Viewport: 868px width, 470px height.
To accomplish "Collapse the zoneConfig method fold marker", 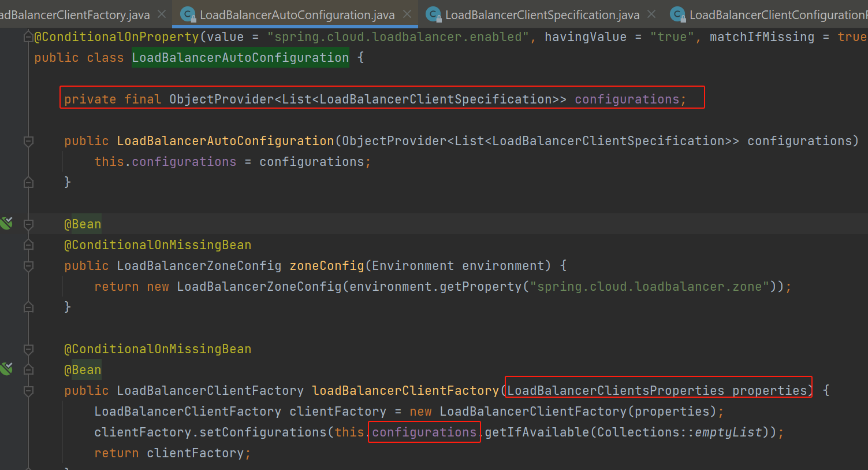I will (28, 265).
